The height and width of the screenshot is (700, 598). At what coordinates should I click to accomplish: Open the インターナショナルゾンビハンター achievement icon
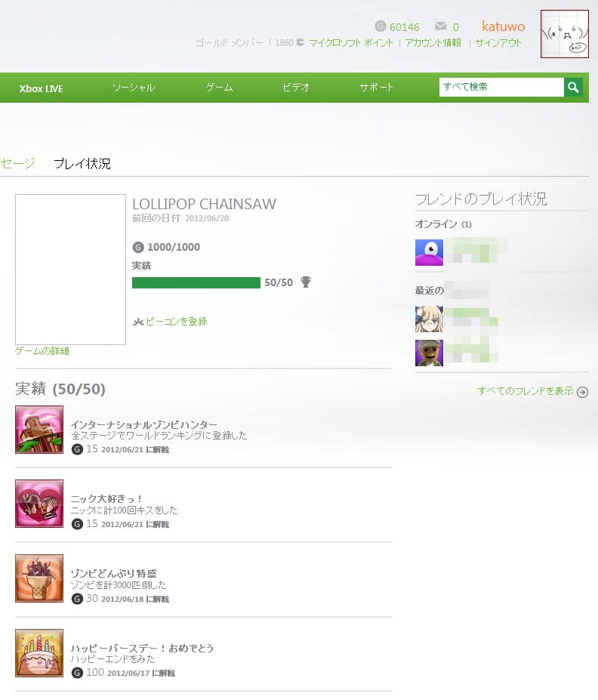click(39, 430)
